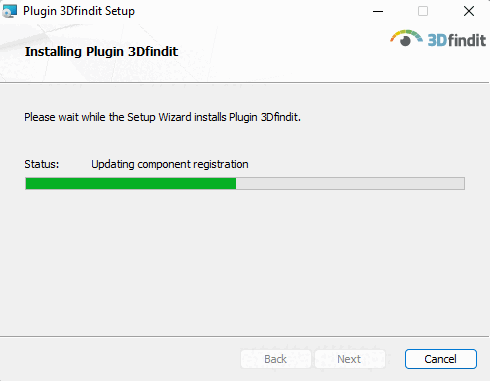Screen dimensions: 490x381
Task: Click the disabled maximize window button
Action: point(423,11)
